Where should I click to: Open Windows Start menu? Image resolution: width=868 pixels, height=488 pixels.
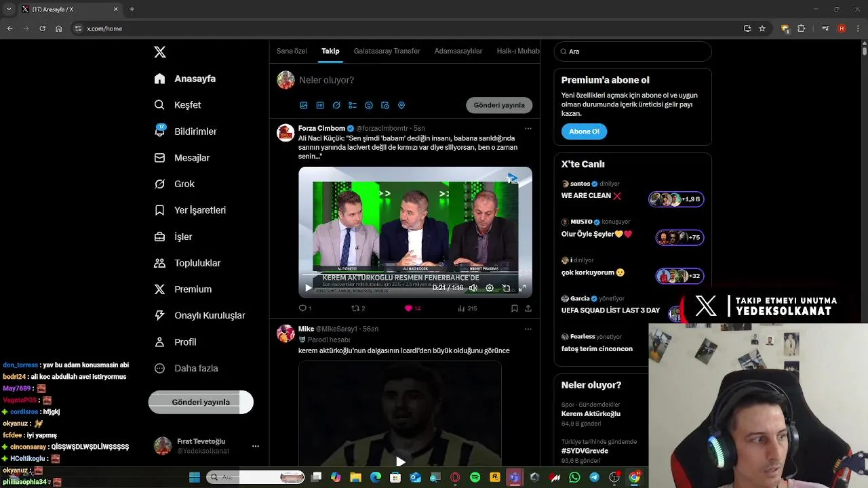[195, 477]
